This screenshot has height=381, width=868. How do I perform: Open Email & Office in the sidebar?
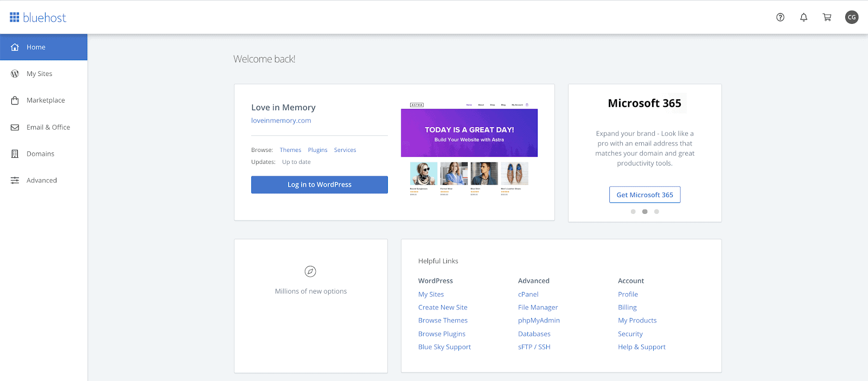click(43, 128)
